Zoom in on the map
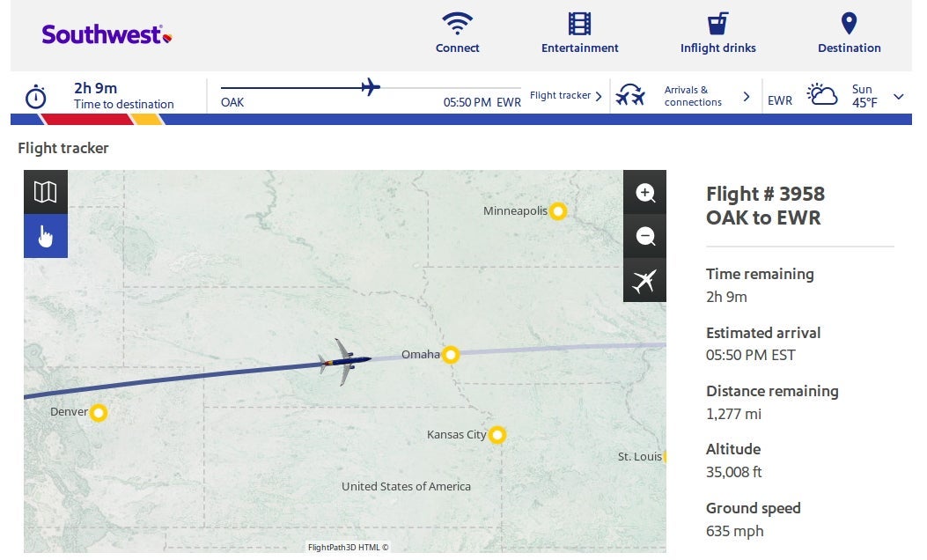This screenshot has width=927, height=560. tap(645, 193)
